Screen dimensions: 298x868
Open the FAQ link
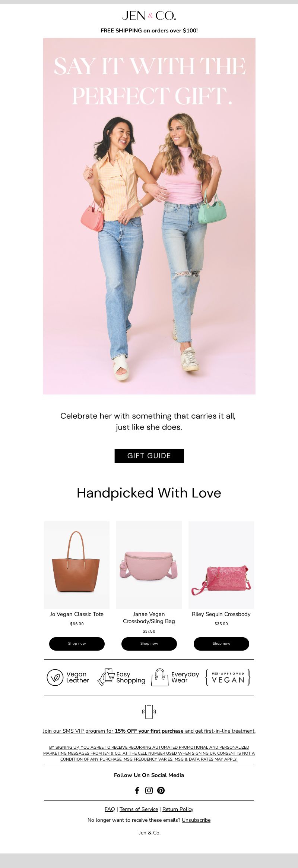[x=110, y=809]
